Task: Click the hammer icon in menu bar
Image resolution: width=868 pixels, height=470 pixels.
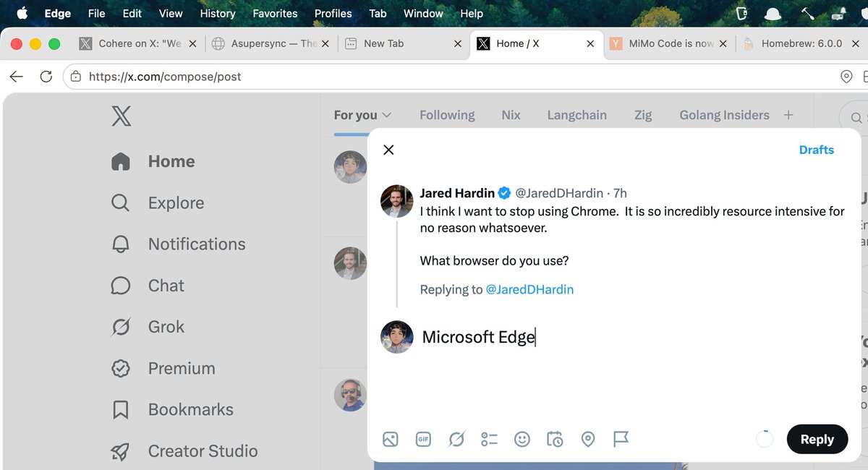Action: pos(808,13)
